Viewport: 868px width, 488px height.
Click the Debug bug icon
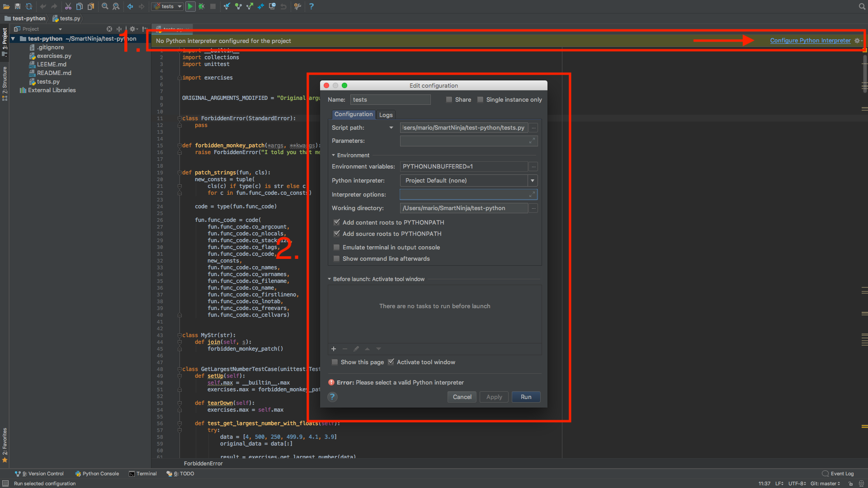pos(202,6)
